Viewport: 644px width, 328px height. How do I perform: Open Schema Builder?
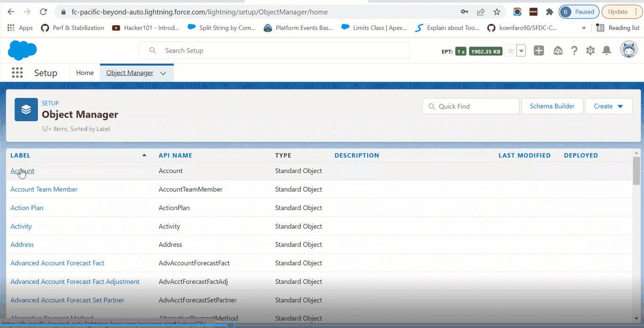tap(552, 106)
